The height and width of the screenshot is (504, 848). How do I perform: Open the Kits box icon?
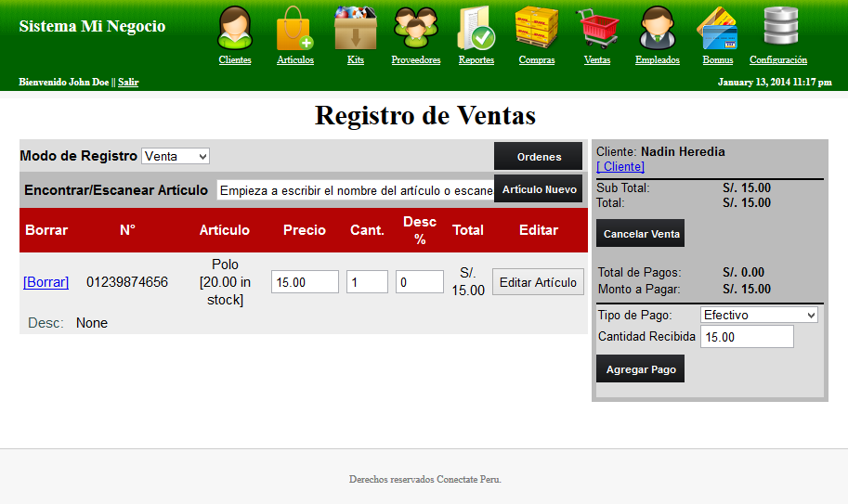click(x=356, y=28)
